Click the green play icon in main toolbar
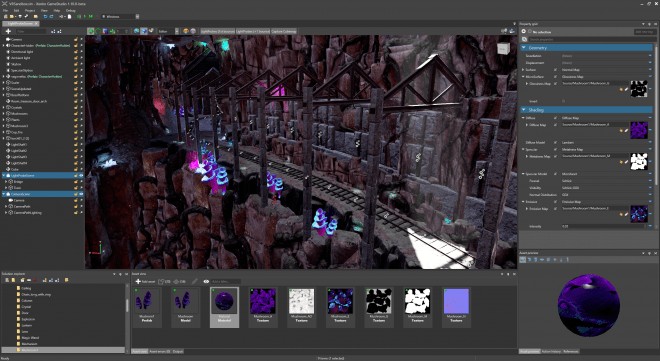The width and height of the screenshot is (660, 361). pos(85,16)
